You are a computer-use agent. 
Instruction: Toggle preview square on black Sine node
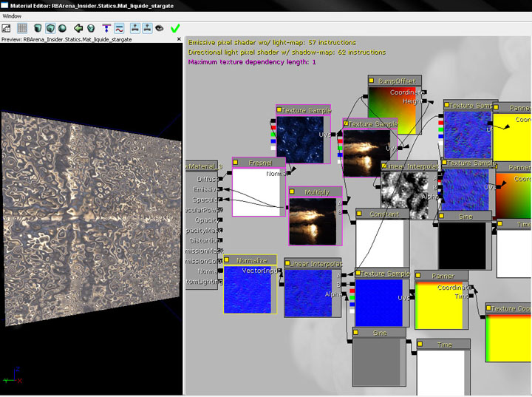point(441,216)
